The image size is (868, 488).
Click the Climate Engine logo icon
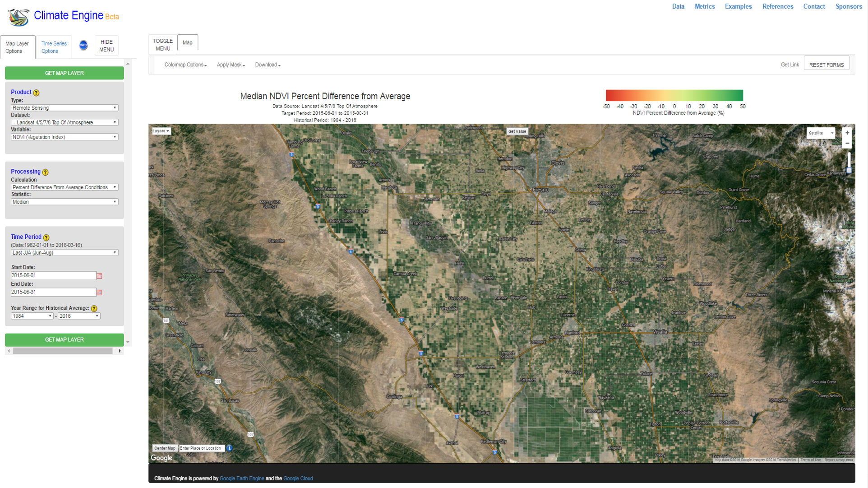(18, 17)
